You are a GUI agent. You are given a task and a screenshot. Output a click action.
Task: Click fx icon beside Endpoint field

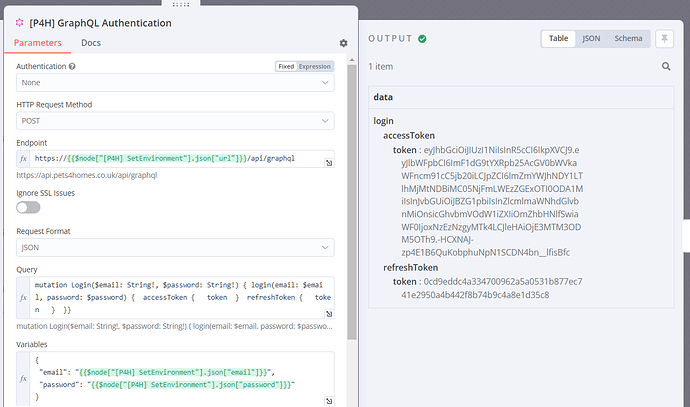[x=23, y=158]
